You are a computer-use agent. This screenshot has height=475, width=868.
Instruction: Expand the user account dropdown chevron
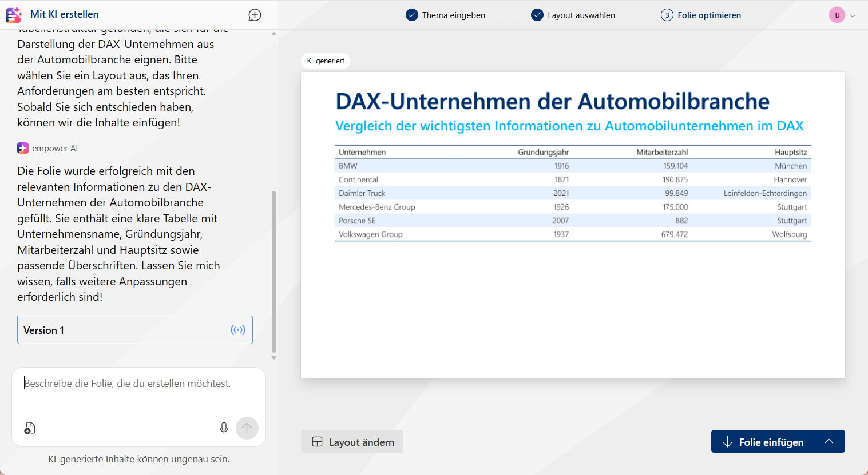(x=853, y=16)
